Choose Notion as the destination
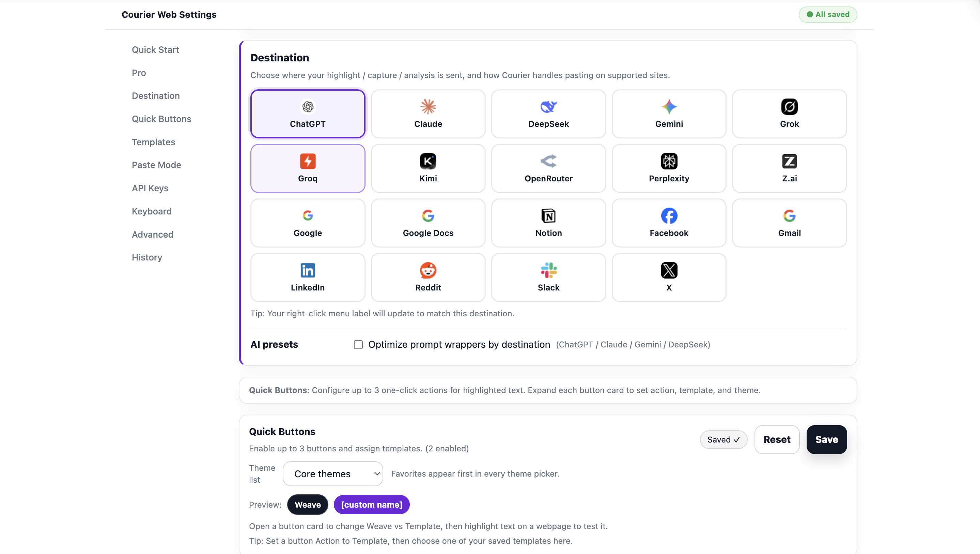Screen dimensions: 980x554 [548, 222]
